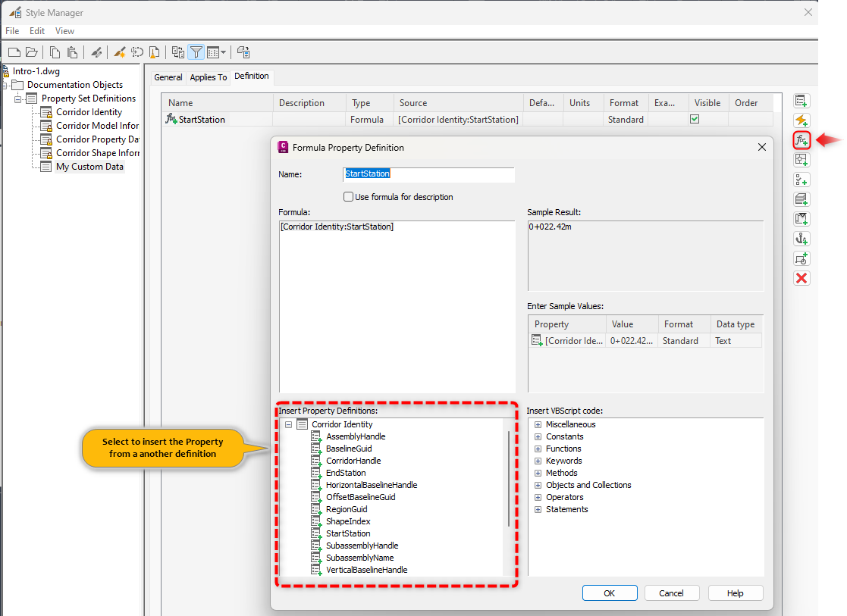The height and width of the screenshot is (616, 847).
Task: Click the red Remove property definition icon
Action: pyautogui.click(x=802, y=278)
